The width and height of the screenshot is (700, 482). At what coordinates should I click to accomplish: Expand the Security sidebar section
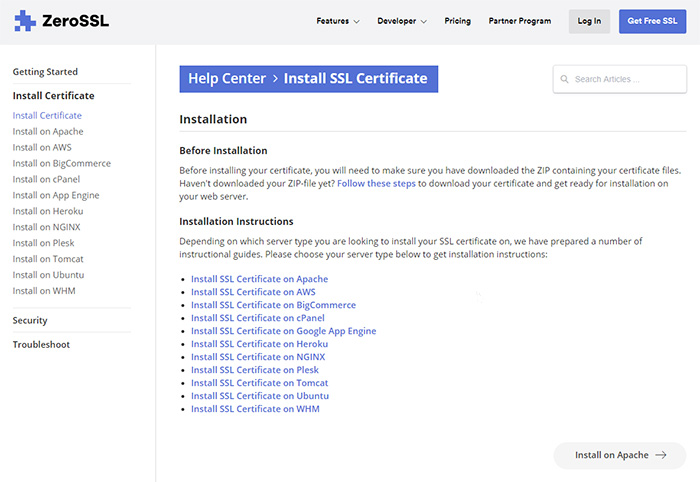click(30, 320)
